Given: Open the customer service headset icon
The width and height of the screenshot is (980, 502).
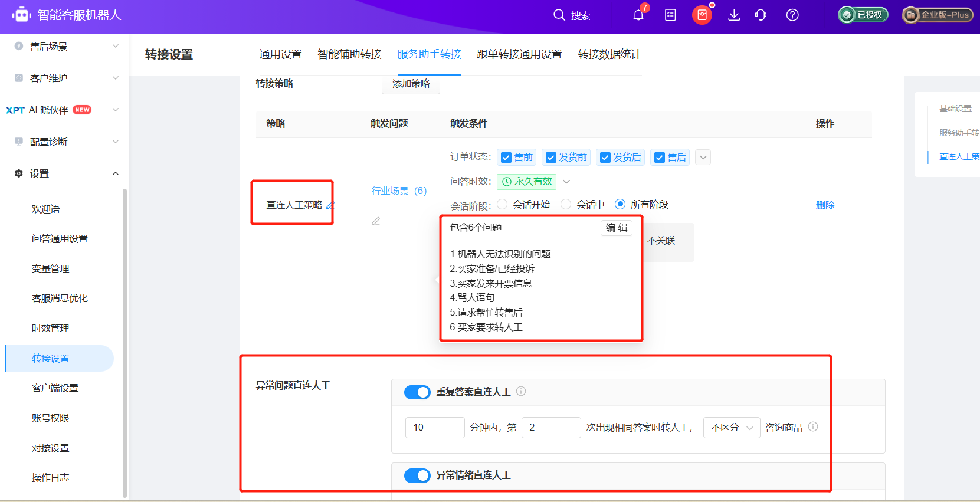Looking at the screenshot, I should tap(761, 15).
